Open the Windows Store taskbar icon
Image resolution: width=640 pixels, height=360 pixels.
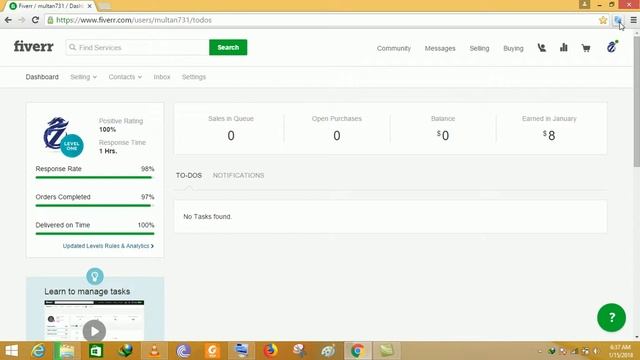coord(96,351)
